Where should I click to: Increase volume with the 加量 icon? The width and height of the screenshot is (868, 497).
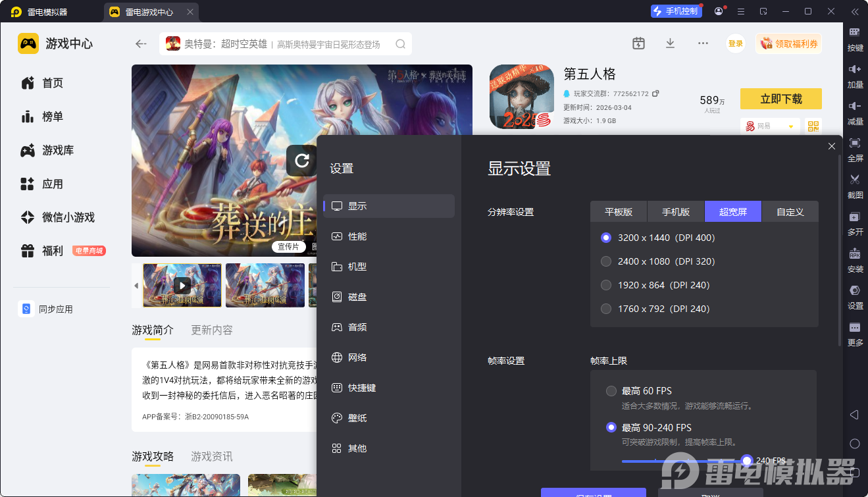855,76
